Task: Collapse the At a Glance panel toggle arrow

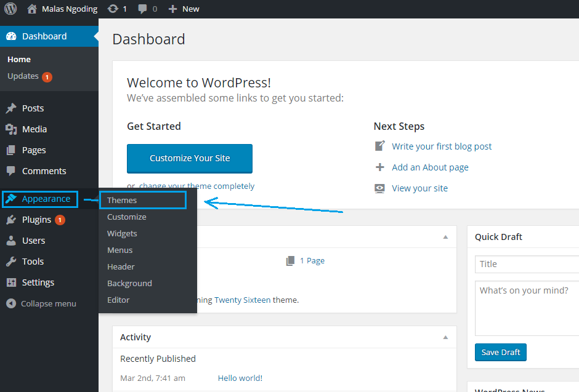Action: coord(446,237)
